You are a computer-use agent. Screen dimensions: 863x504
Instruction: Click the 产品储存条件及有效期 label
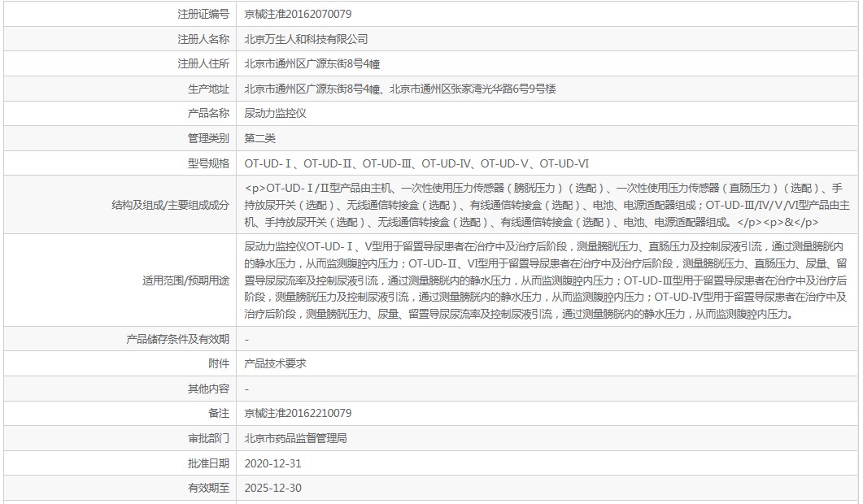pos(177,339)
